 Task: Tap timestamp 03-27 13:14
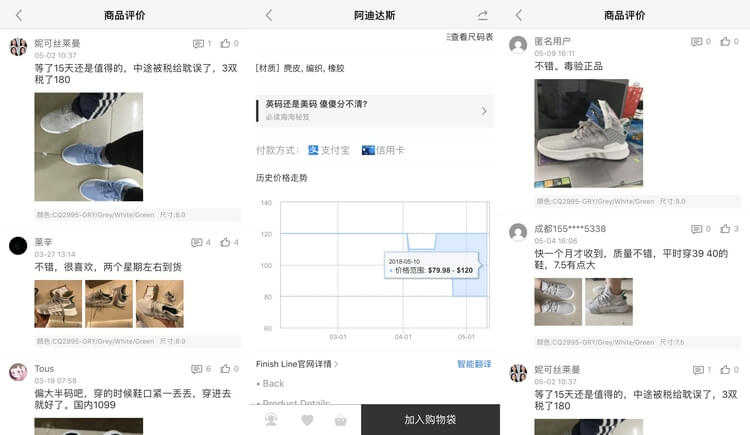(55, 254)
